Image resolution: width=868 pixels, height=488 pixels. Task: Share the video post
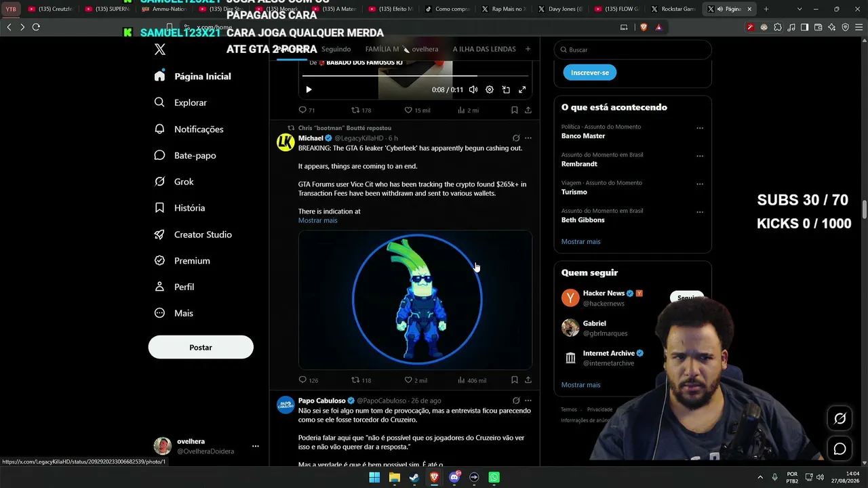pyautogui.click(x=528, y=110)
